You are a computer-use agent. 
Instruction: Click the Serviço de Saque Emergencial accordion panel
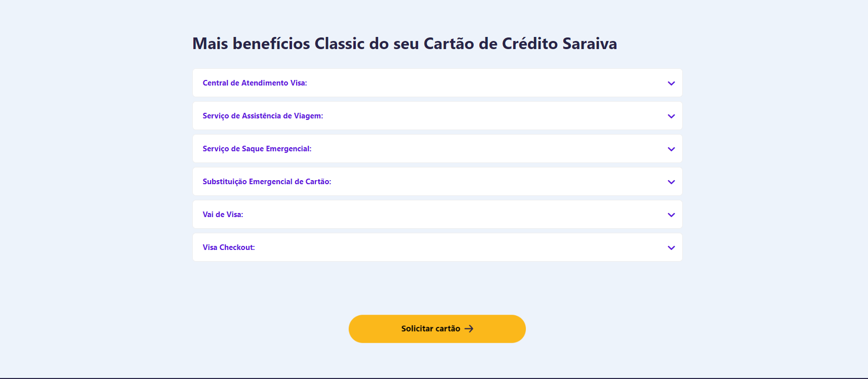click(x=437, y=149)
